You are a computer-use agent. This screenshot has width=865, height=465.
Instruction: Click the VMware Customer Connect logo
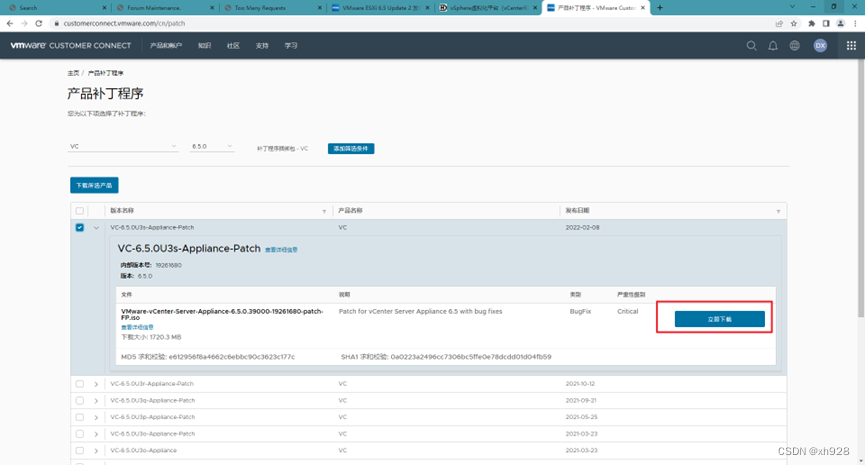click(x=71, y=45)
